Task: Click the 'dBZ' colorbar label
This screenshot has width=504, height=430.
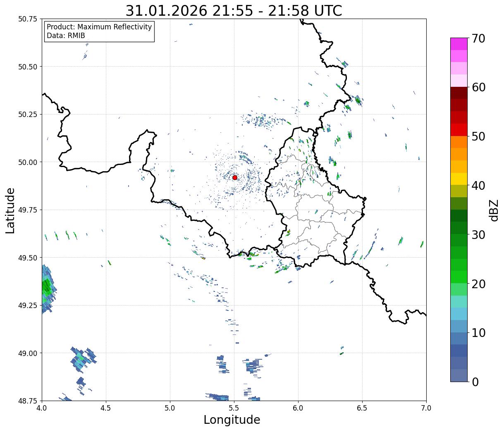Action: tap(494, 210)
